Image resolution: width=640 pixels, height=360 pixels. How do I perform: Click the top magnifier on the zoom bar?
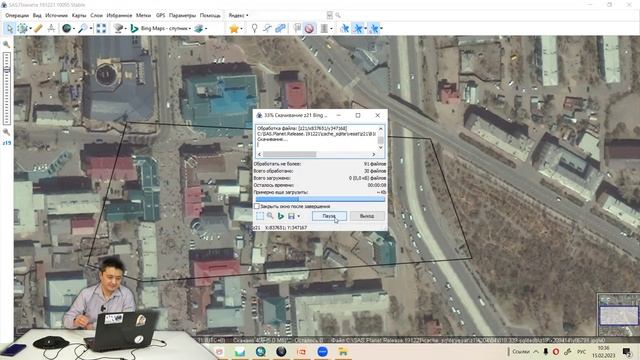[7, 44]
